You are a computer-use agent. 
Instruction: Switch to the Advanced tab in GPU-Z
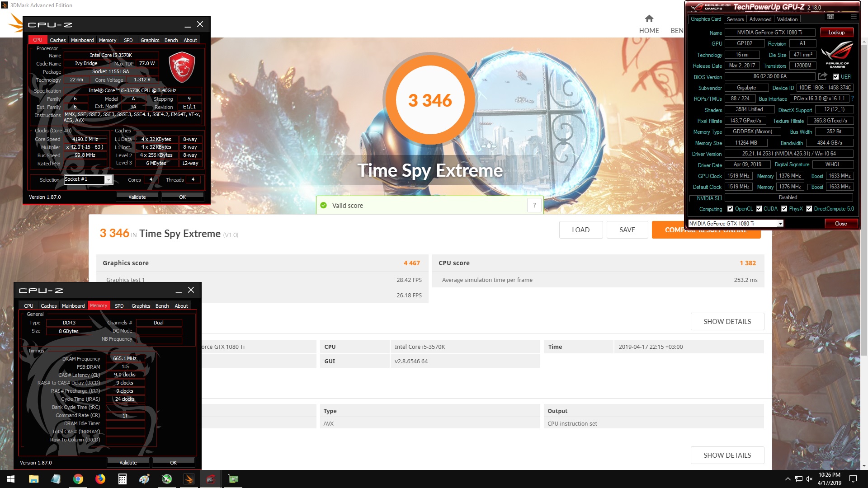tap(760, 19)
